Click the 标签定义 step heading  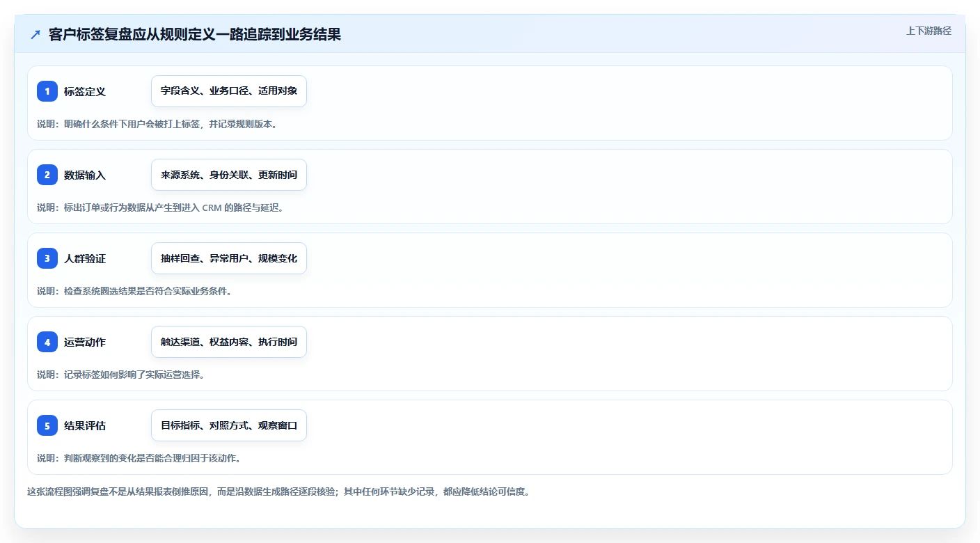[85, 91]
